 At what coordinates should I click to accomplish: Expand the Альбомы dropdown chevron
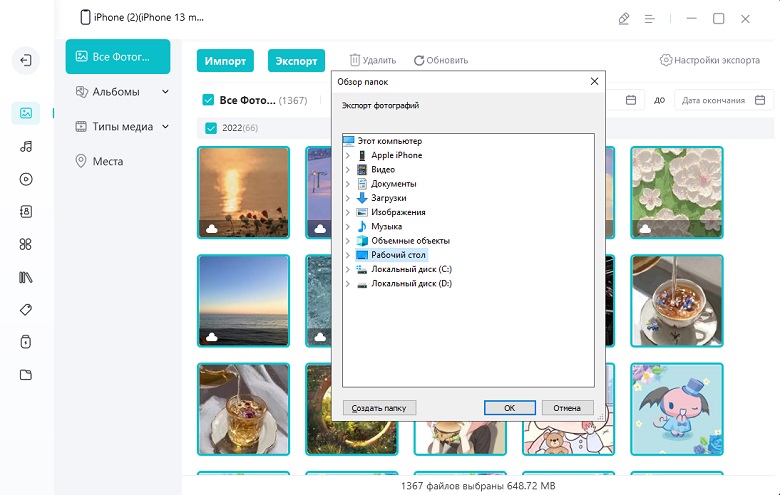coord(166,92)
